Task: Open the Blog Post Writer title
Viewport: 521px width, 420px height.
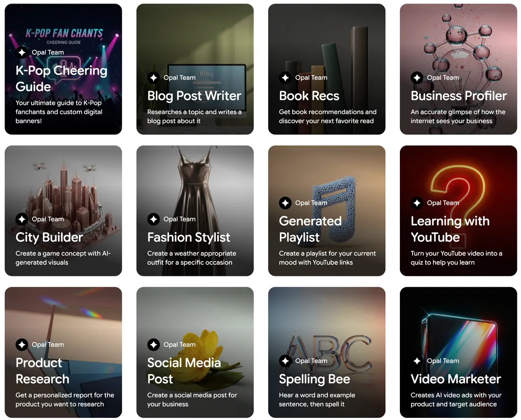Action: click(x=194, y=96)
